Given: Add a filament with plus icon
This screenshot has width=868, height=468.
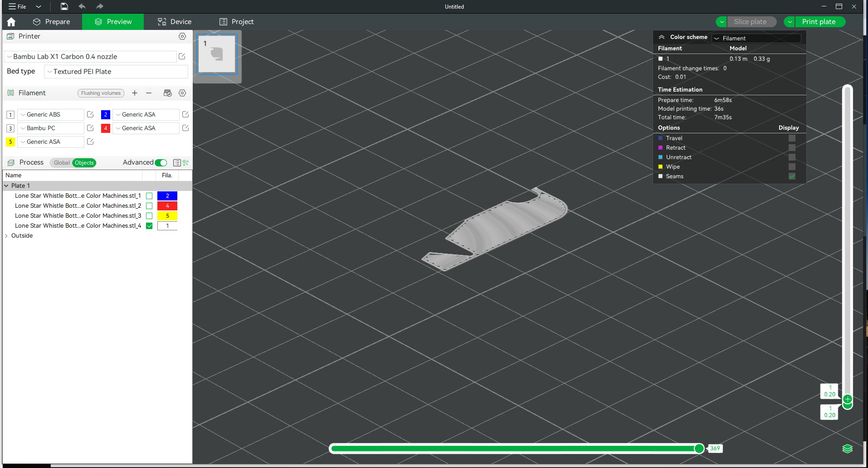Looking at the screenshot, I should [135, 93].
